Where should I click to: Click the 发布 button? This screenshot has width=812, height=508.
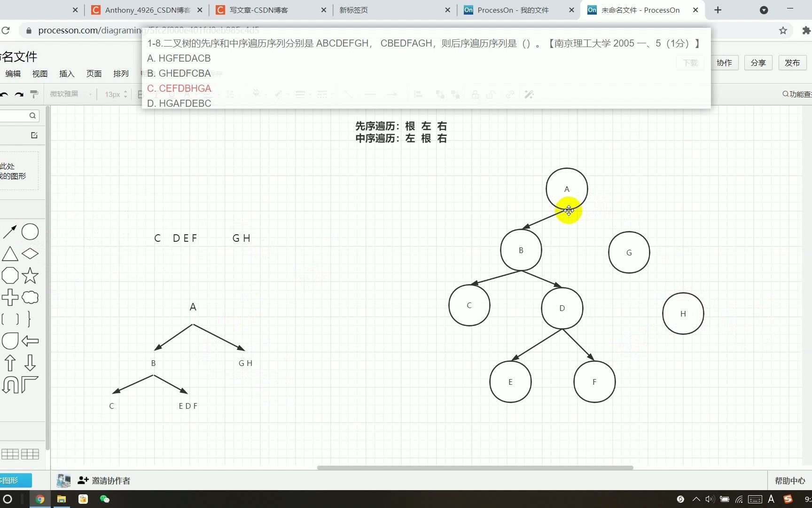click(792, 63)
